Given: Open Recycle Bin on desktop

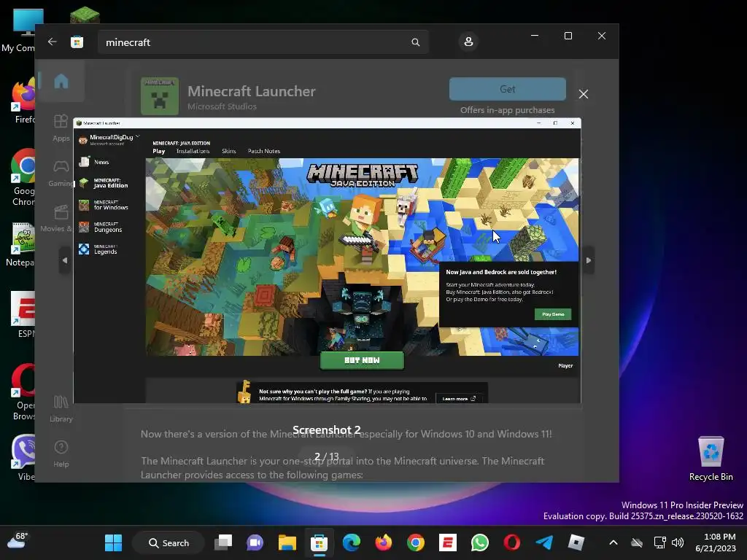Looking at the screenshot, I should [711, 459].
